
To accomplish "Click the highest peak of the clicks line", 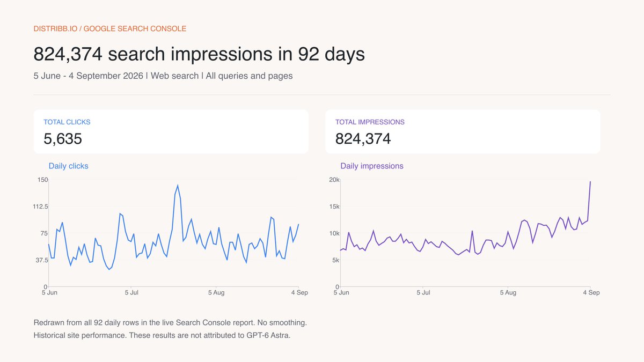I will point(178,186).
